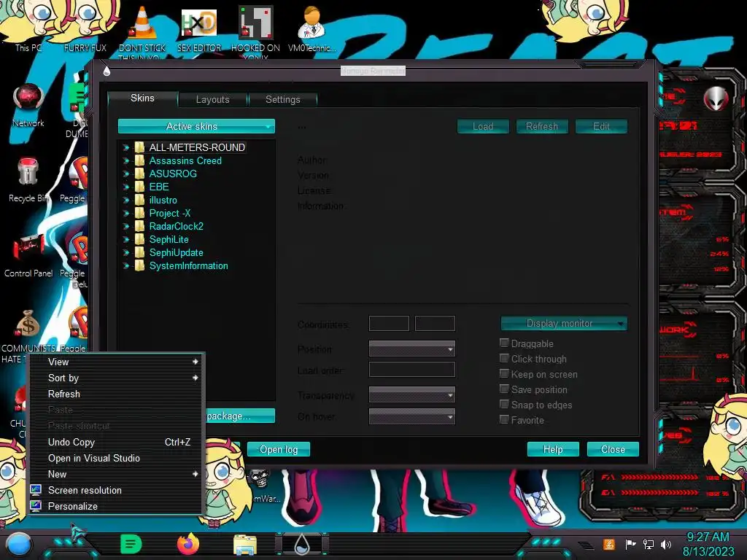This screenshot has height=560, width=747.
Task: Open the Position combo box
Action: coord(412,349)
